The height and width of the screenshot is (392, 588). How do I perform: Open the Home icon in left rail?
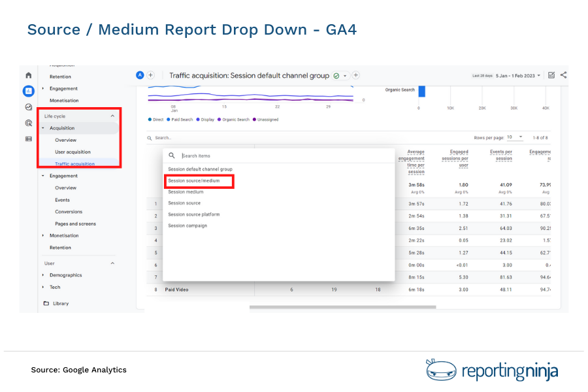29,75
